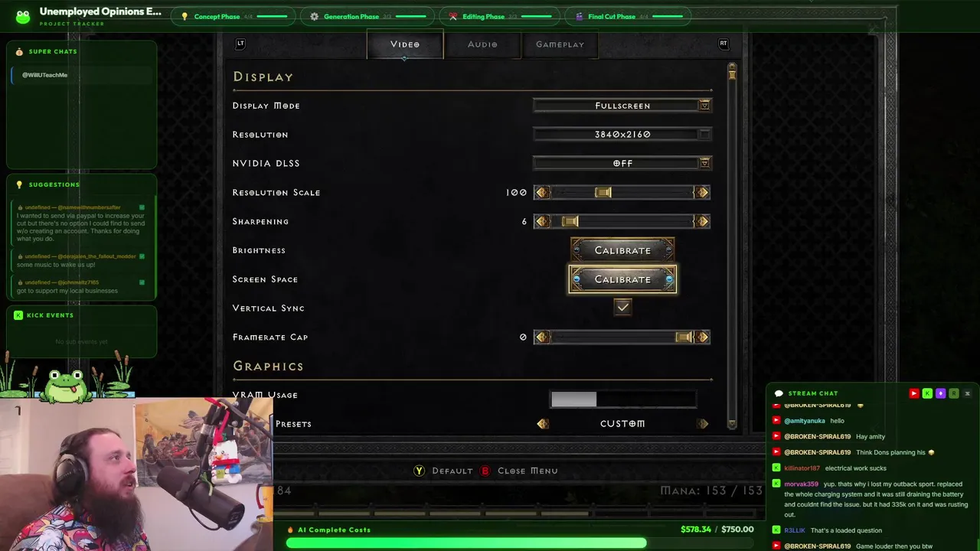Click the flame icon beside AI Complete Costs
This screenshot has width=980, height=551.
pos(290,530)
